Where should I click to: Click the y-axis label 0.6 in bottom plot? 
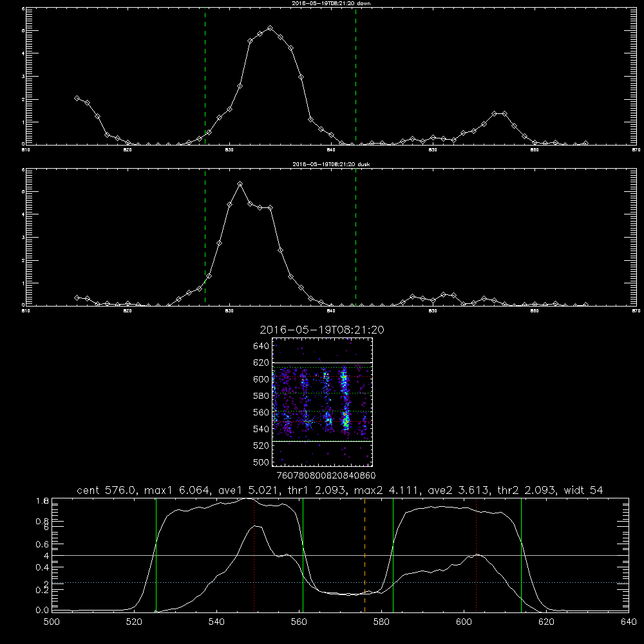(43, 544)
